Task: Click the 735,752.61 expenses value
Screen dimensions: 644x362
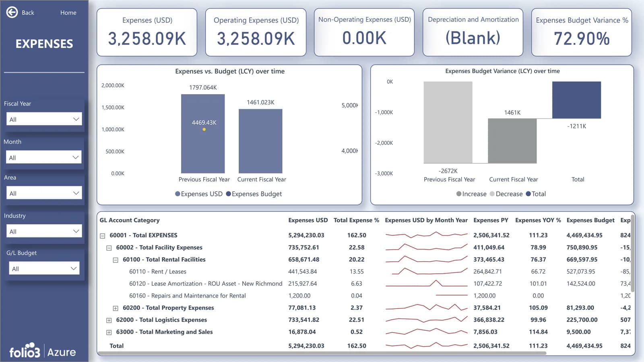Action: pos(303,247)
